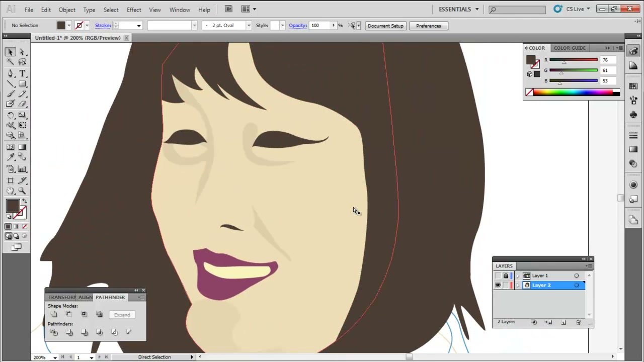Switch to the COLOR GUIDE tab

click(570, 48)
